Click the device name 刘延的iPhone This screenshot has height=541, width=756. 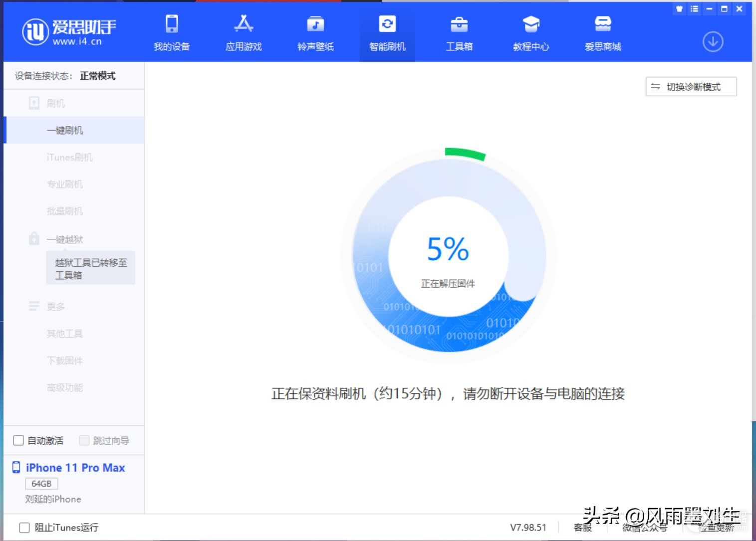[53, 499]
